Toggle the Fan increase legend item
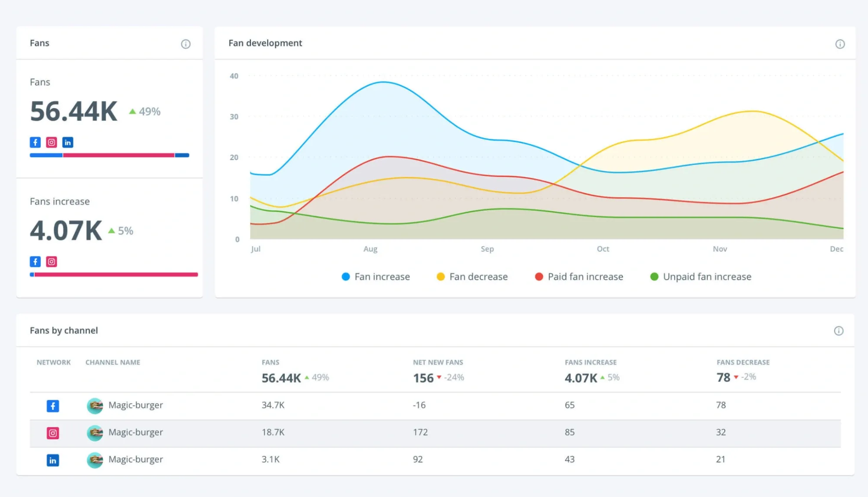The height and width of the screenshot is (497, 868). click(x=376, y=276)
